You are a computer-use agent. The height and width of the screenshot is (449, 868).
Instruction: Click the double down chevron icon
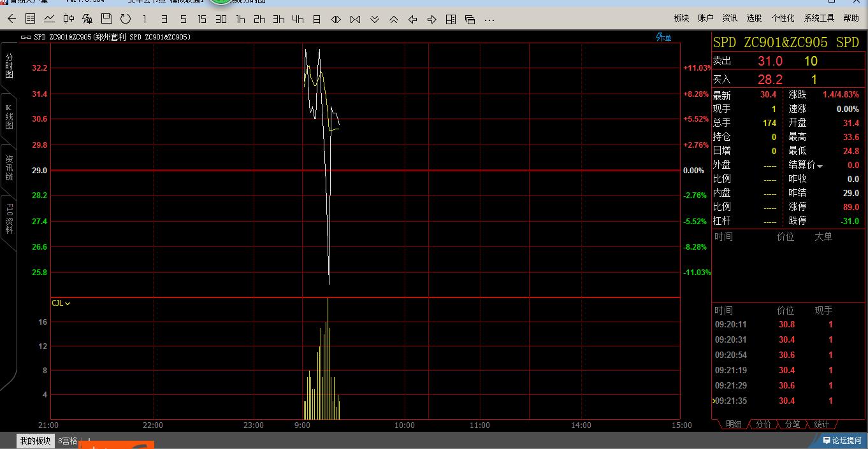pyautogui.click(x=374, y=19)
